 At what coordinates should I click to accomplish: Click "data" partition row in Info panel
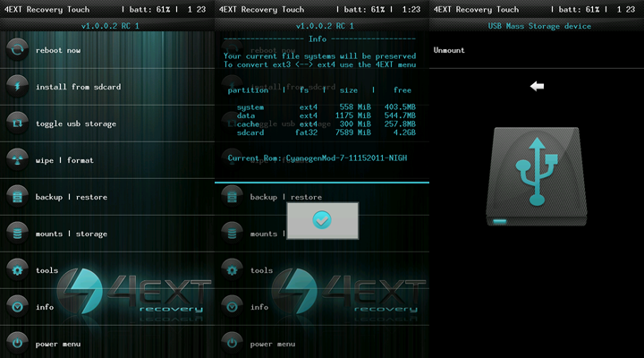(x=326, y=115)
